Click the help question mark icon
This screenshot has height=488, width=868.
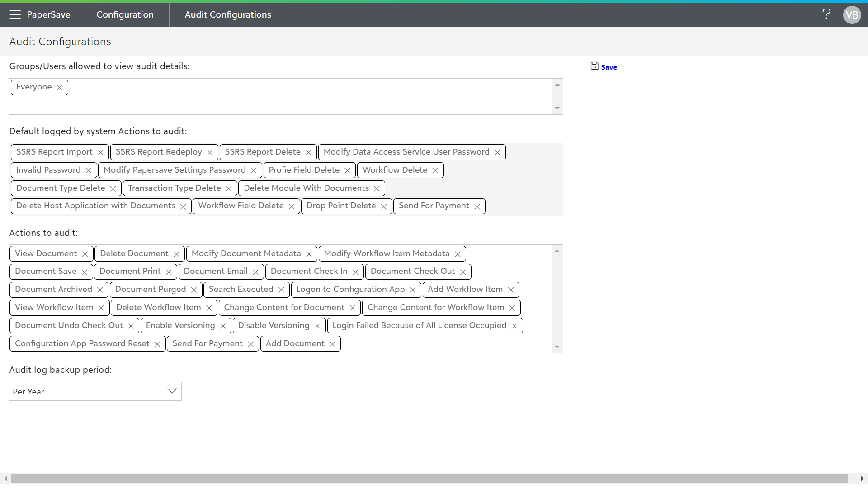826,14
